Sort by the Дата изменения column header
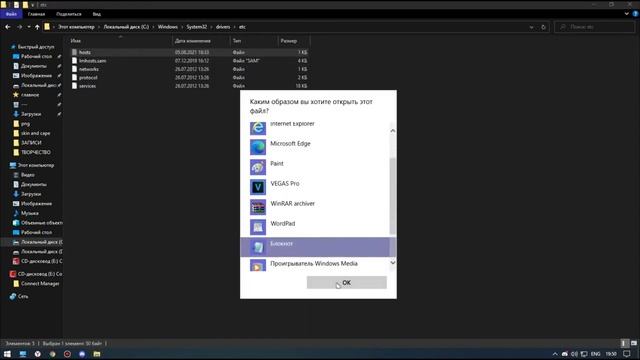Image resolution: width=640 pixels, height=360 pixels. click(201, 41)
